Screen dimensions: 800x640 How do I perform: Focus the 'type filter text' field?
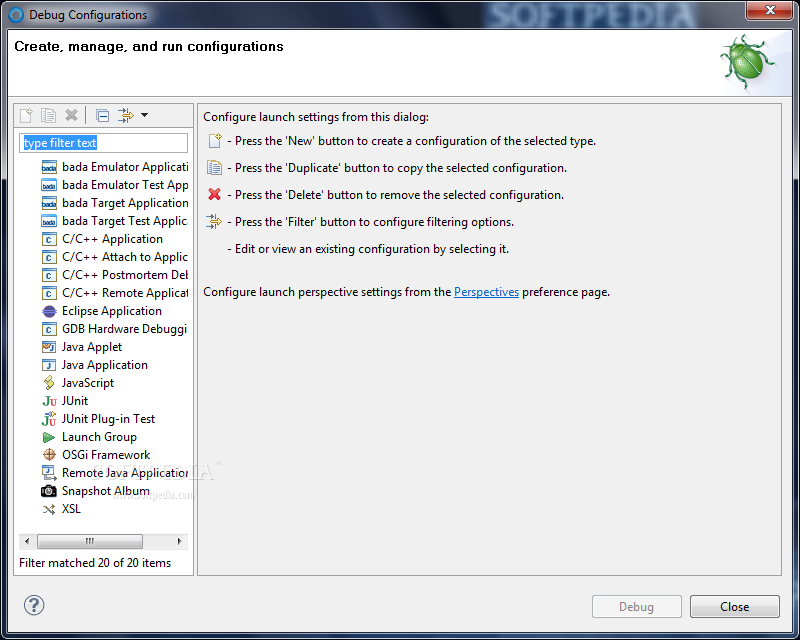pos(104,143)
